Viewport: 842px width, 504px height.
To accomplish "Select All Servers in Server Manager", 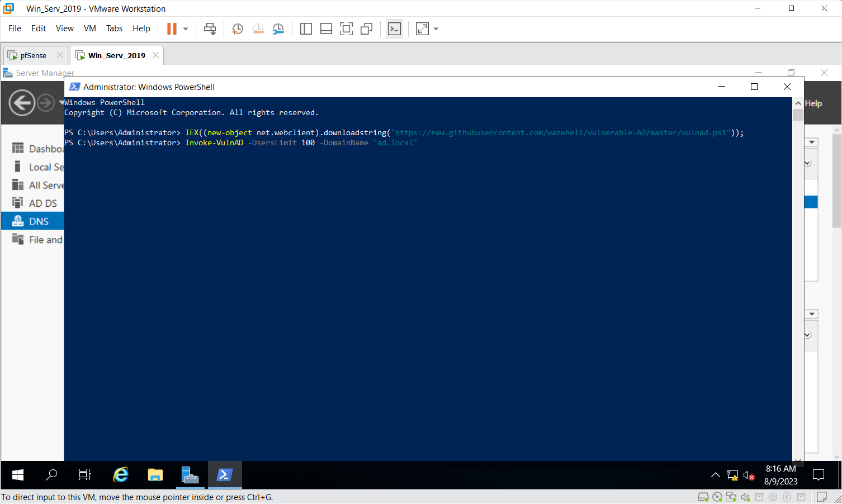I will pos(37,185).
